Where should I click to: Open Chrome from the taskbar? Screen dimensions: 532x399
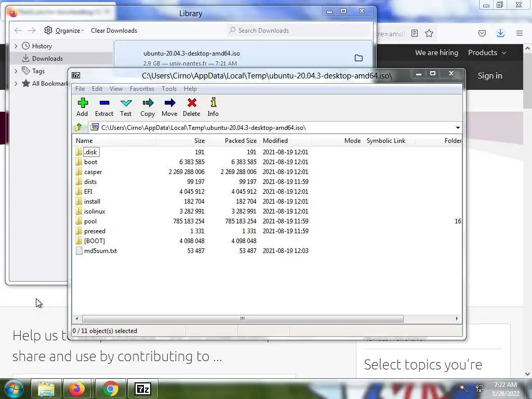pyautogui.click(x=111, y=389)
